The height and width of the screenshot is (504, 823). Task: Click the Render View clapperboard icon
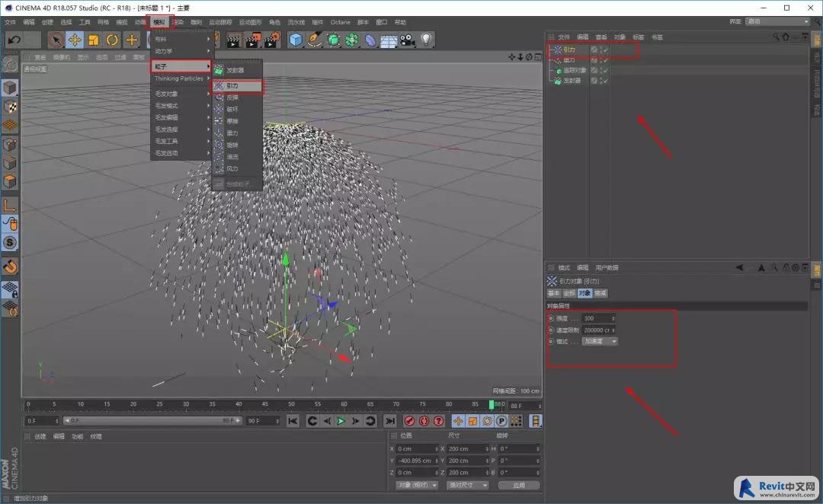233,40
